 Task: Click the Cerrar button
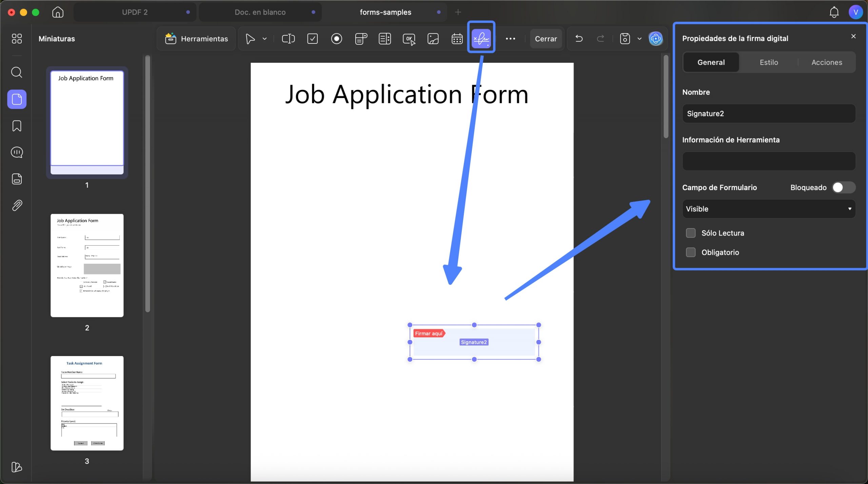click(546, 39)
